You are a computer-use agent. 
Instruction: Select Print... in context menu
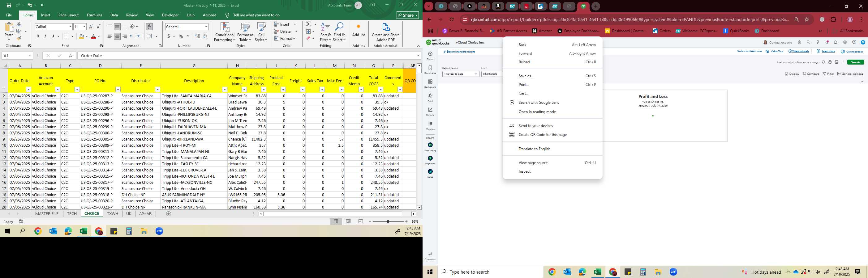(552, 84)
